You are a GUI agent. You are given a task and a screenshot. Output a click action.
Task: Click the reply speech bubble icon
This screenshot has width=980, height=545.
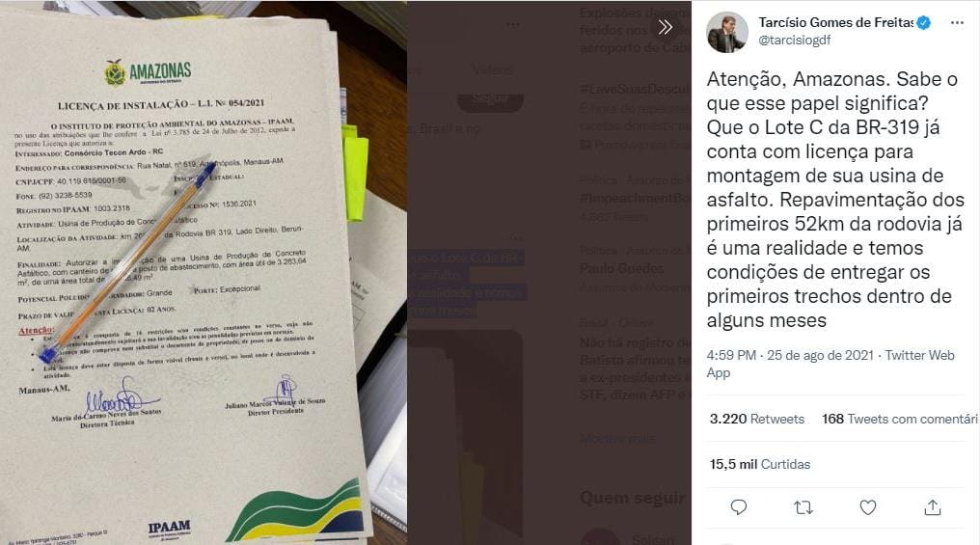click(x=739, y=506)
